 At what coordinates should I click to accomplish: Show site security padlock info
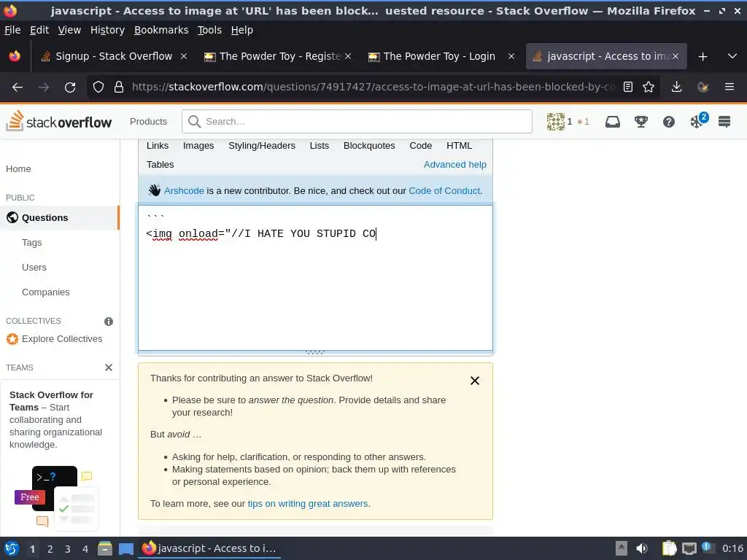119,87
